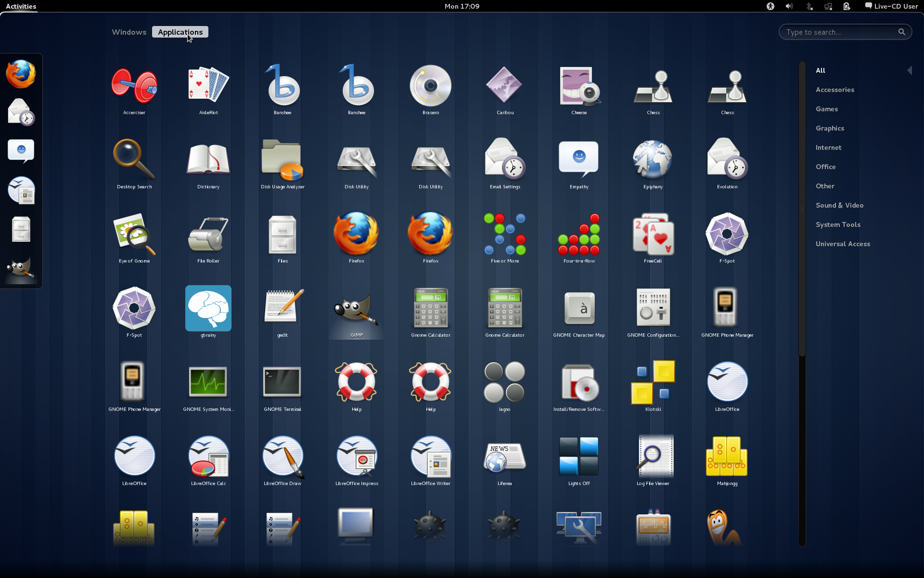
Task: Filter by Other category
Action: (825, 186)
